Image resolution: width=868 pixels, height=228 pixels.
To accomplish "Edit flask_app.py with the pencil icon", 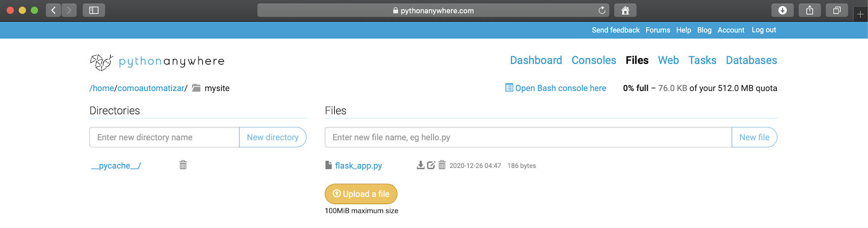I will click(x=431, y=165).
